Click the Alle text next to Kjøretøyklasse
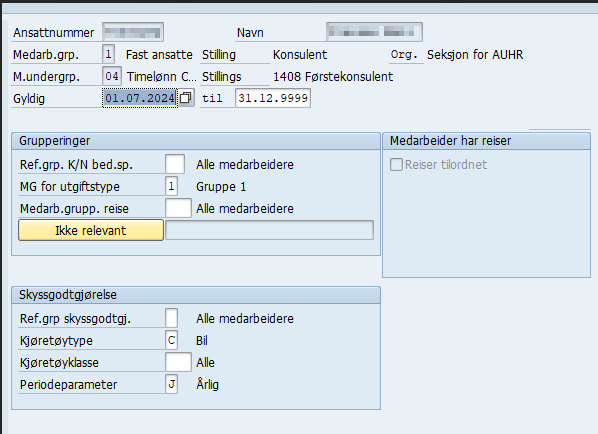Image resolution: width=598 pixels, height=434 pixels. pos(205,362)
